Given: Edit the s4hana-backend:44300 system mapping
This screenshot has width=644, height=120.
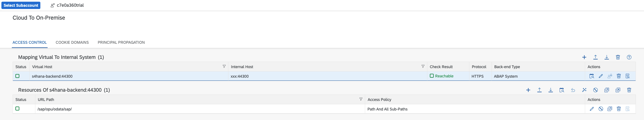Looking at the screenshot, I should click(x=601, y=76).
